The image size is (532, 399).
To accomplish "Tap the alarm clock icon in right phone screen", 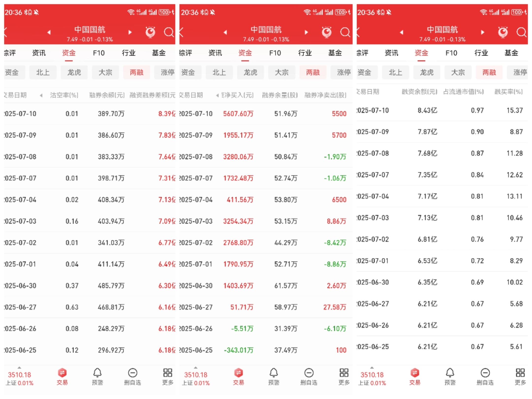I will 503,32.
